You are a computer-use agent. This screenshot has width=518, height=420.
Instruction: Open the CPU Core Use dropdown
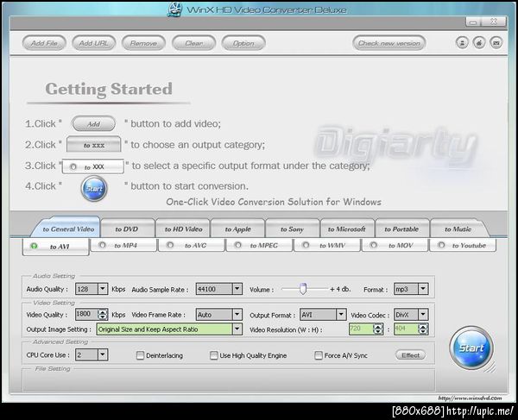[103, 354]
